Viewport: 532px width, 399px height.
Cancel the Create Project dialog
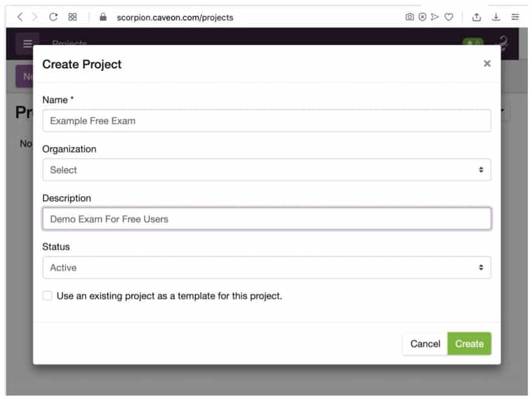pos(425,344)
